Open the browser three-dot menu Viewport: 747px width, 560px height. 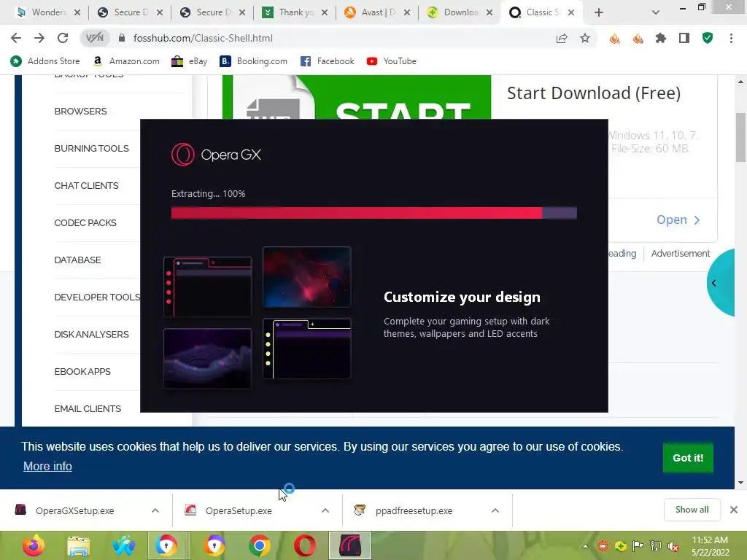[x=731, y=38]
